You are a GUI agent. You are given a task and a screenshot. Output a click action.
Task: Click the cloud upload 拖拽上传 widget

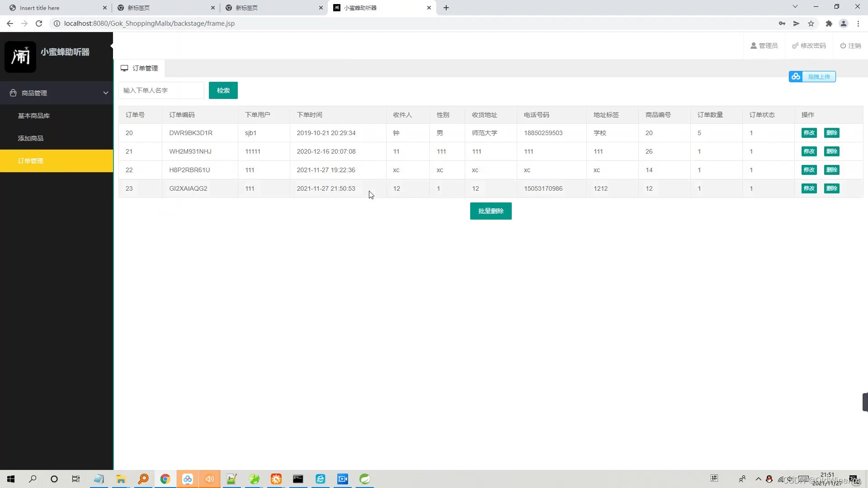click(812, 77)
